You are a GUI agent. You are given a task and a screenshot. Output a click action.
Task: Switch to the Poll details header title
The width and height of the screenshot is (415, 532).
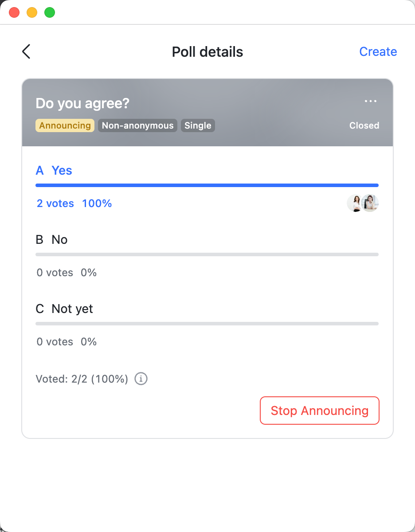(207, 51)
